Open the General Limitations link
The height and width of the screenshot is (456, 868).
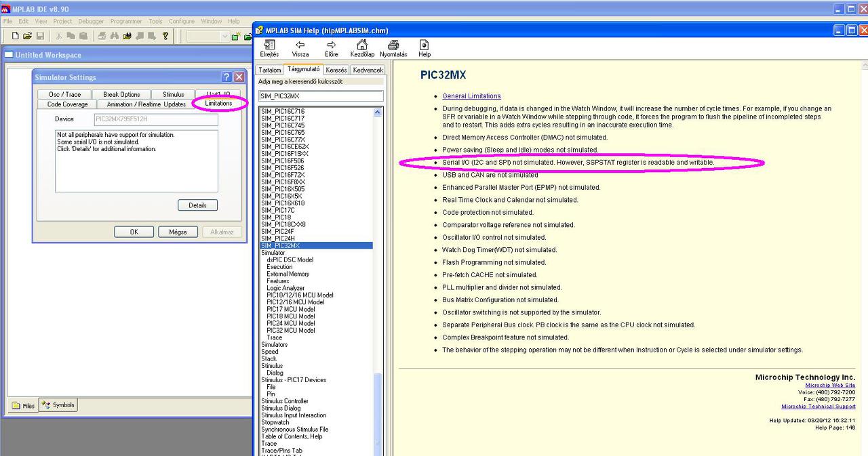click(471, 96)
